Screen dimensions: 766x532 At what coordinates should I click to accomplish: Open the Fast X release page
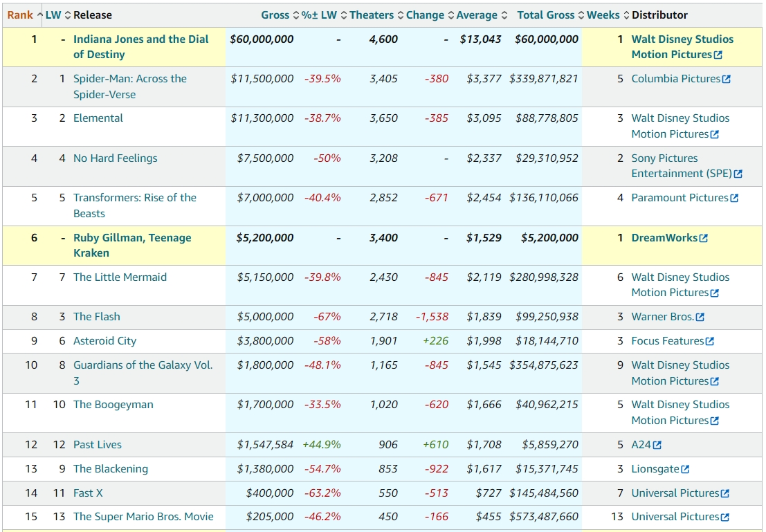88,493
